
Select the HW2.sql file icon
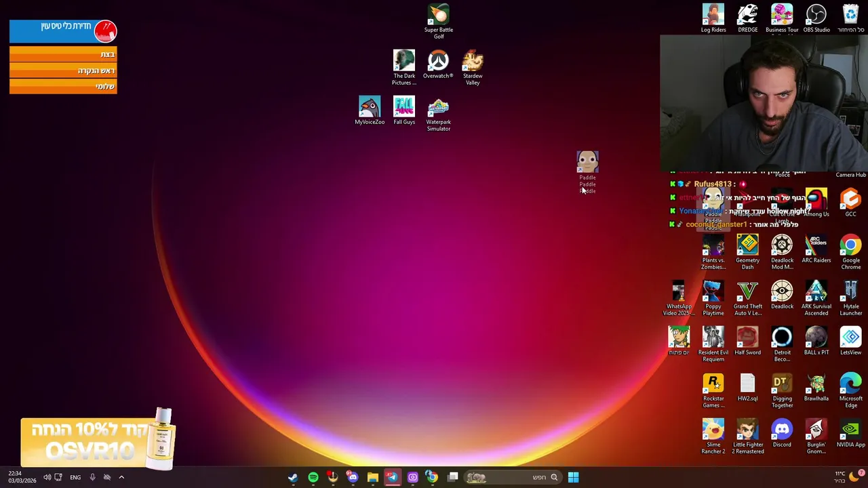tap(747, 387)
